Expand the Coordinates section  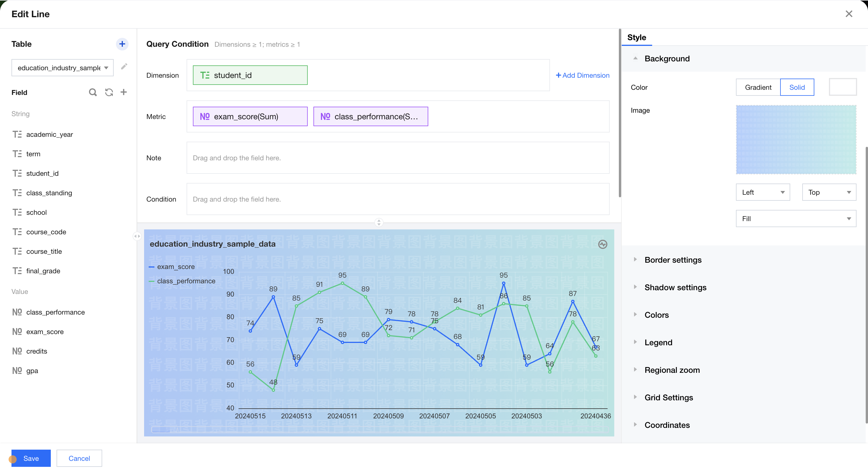[x=635, y=425]
